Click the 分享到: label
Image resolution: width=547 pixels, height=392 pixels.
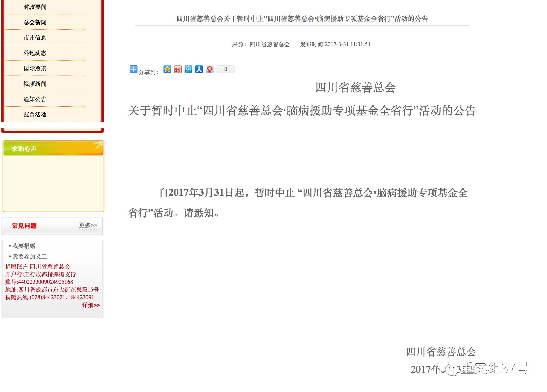tap(148, 72)
